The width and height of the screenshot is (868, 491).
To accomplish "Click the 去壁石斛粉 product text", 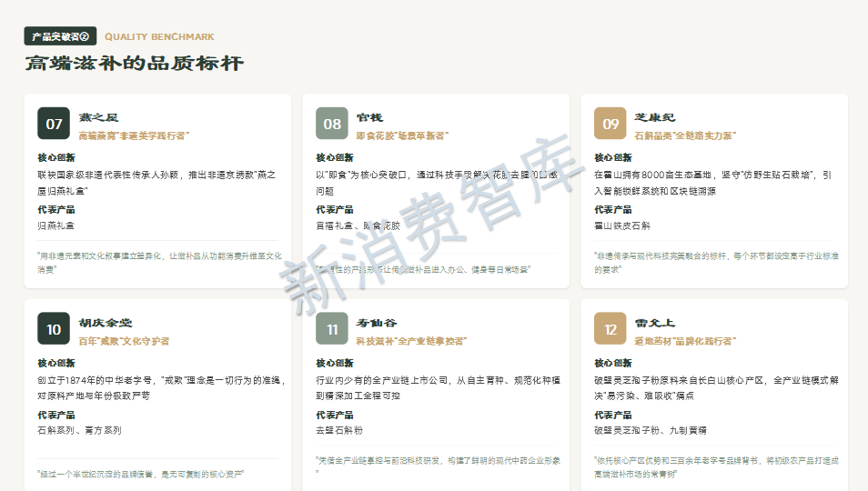I will (x=338, y=430).
